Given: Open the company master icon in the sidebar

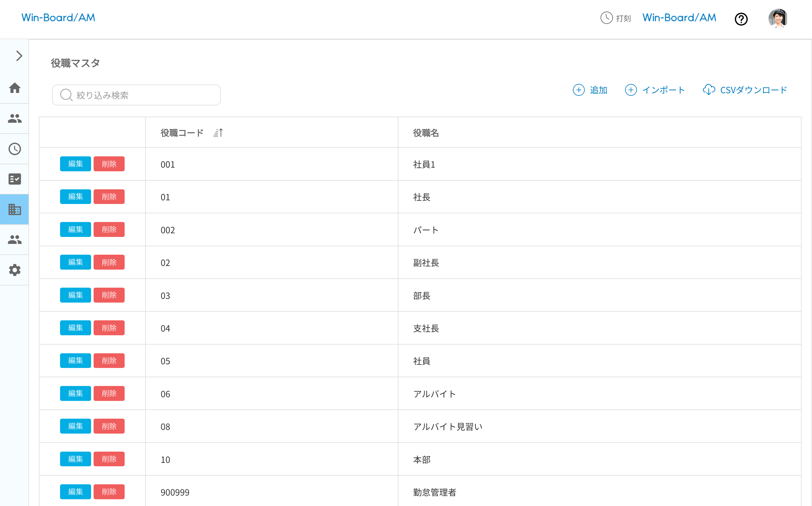Looking at the screenshot, I should (14, 210).
